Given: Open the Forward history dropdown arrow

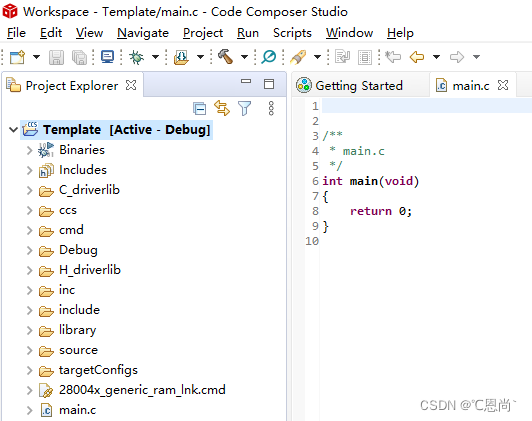Looking at the screenshot, I should tap(476, 57).
